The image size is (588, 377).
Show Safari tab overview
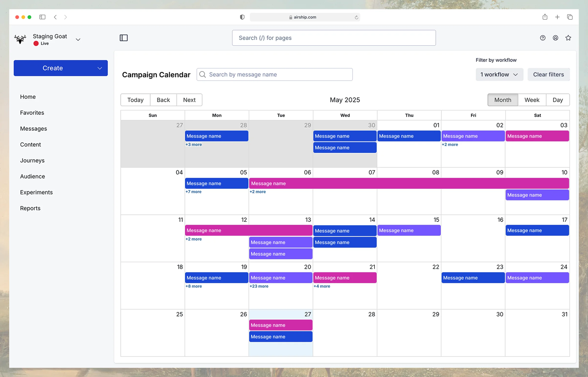[570, 17]
